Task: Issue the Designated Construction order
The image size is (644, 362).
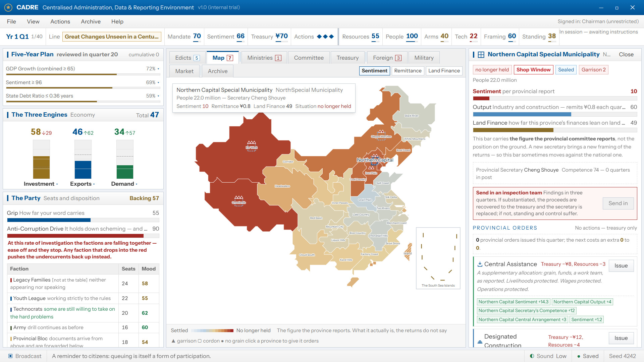Action: coord(621,338)
